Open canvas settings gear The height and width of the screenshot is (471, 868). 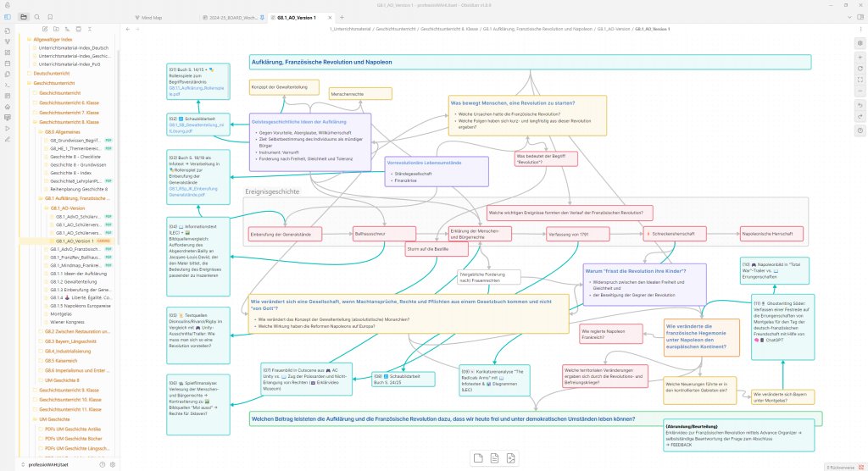[x=860, y=42]
